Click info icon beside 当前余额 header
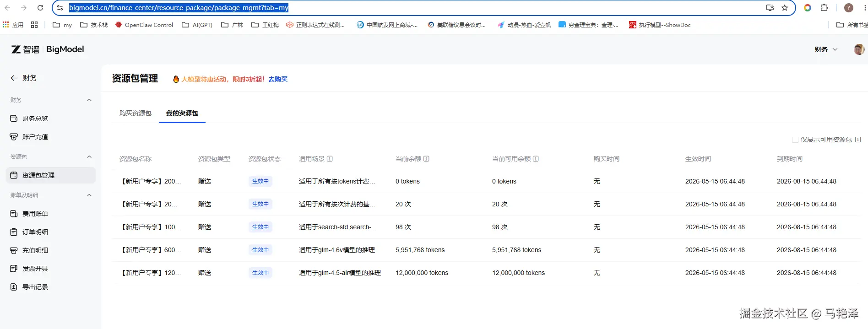The height and width of the screenshot is (329, 868). tap(426, 159)
